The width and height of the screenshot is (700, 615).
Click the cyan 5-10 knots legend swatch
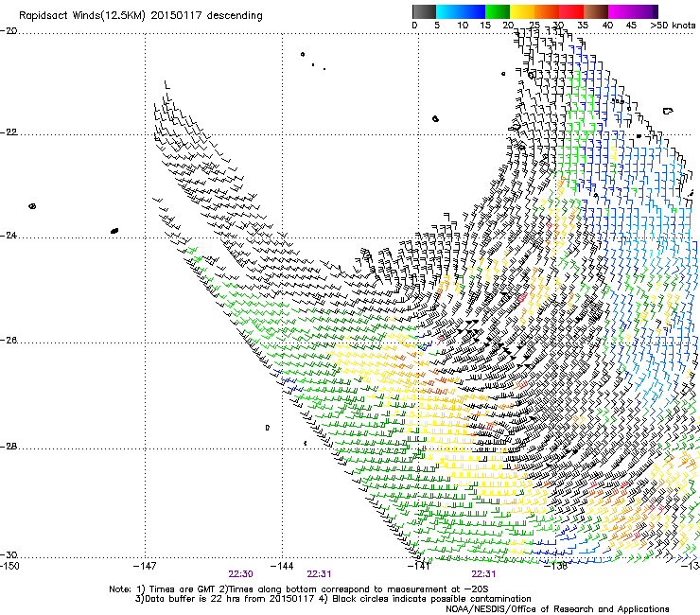point(448,11)
